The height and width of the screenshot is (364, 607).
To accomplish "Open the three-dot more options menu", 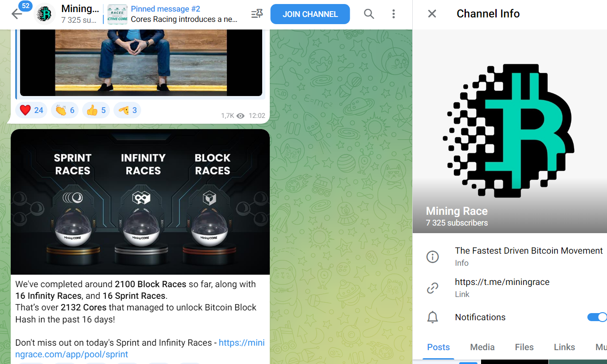I will [394, 14].
